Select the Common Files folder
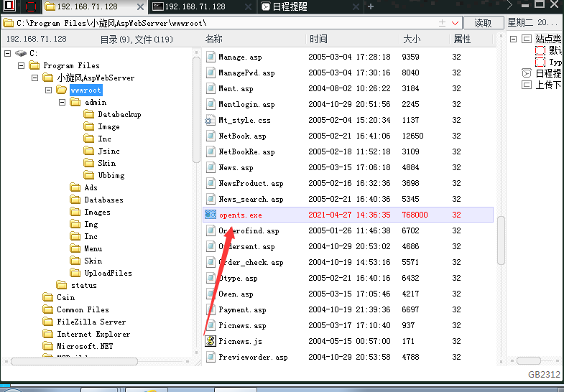 83,309
